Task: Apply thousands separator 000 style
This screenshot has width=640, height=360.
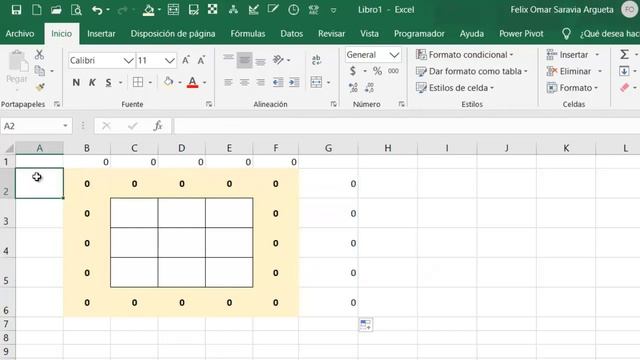Action: (393, 71)
